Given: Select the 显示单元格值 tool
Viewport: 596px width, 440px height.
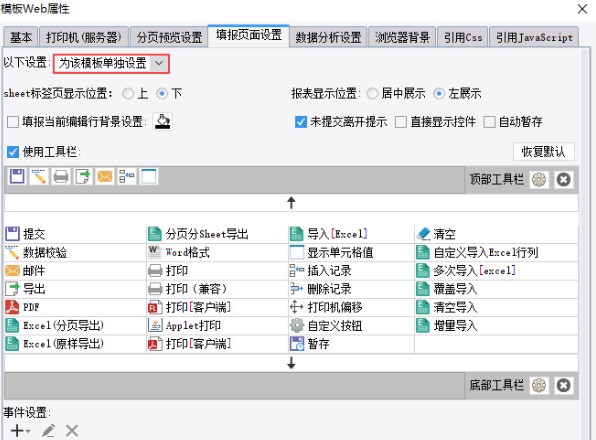Looking at the screenshot, I should tap(352, 252).
